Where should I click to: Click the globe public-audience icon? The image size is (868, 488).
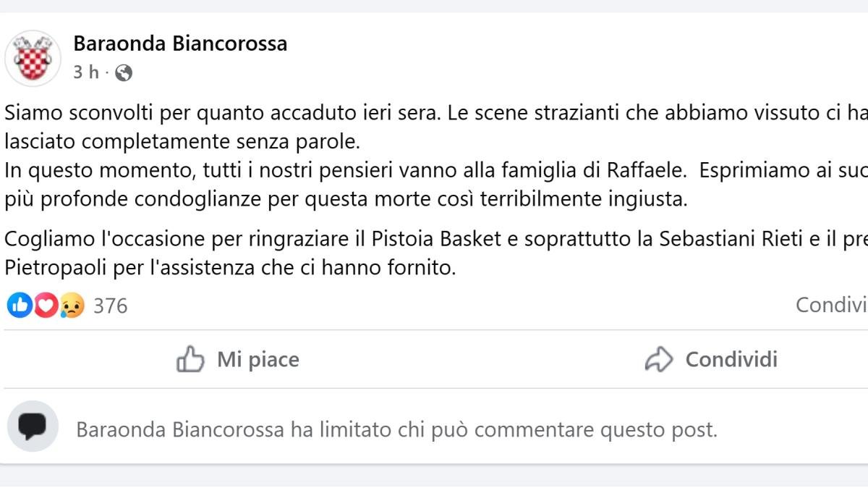(x=124, y=72)
